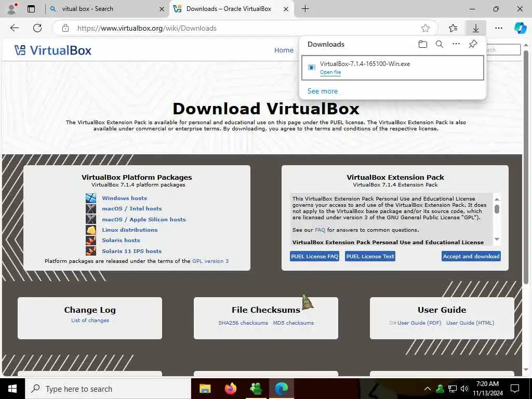The height and width of the screenshot is (399, 532).
Task: Click the browser back arrow
Action: (15, 28)
